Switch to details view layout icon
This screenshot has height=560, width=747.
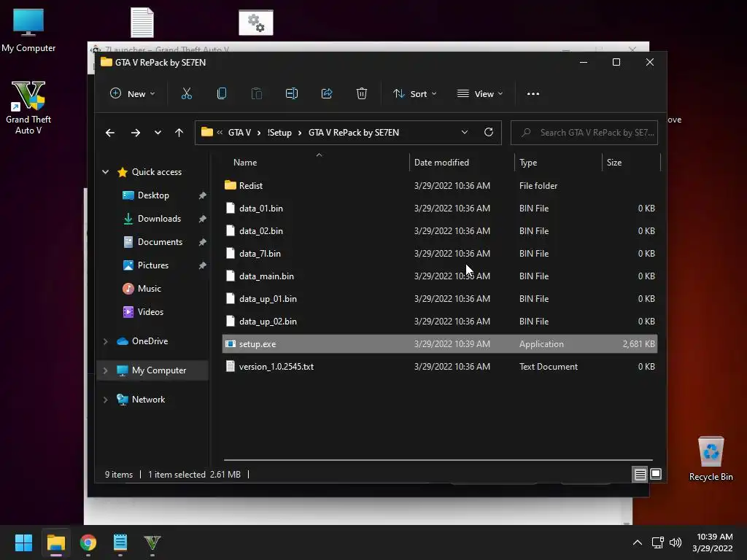pyautogui.click(x=640, y=474)
